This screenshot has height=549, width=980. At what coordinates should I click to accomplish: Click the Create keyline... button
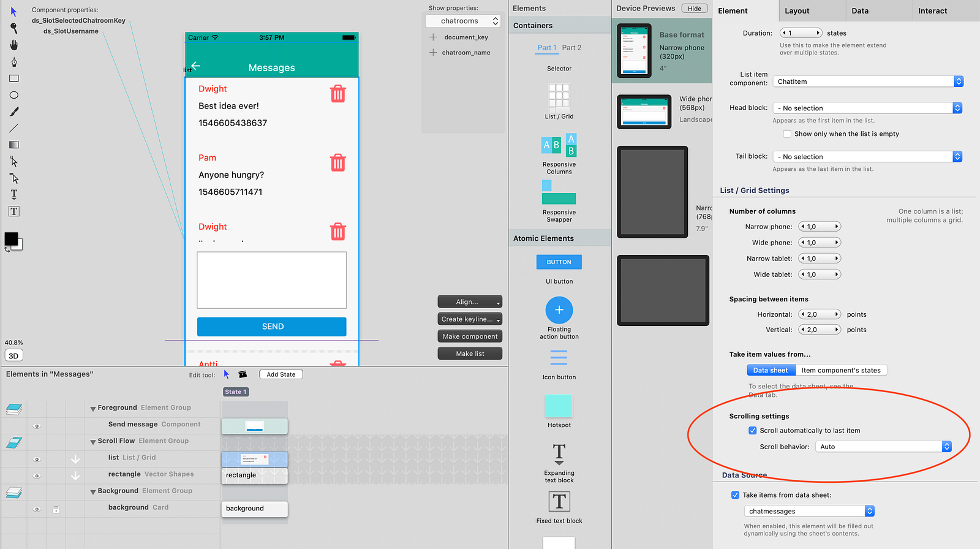(x=470, y=319)
